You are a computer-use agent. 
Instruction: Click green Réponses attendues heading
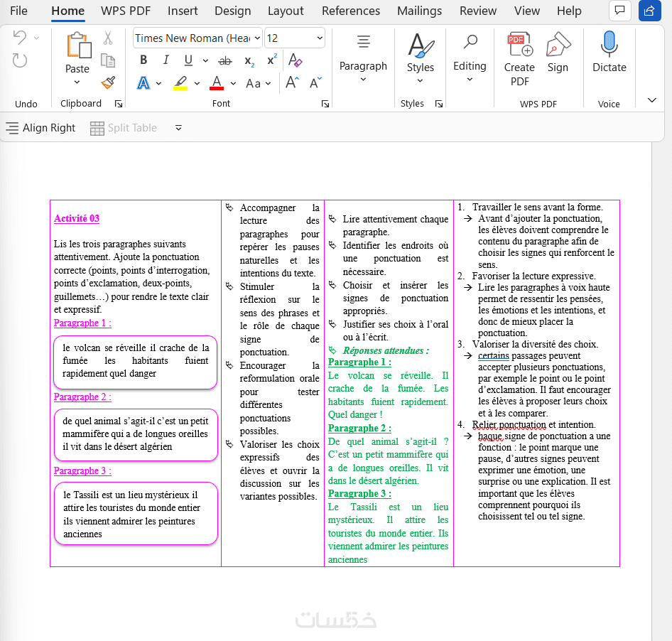(x=386, y=351)
